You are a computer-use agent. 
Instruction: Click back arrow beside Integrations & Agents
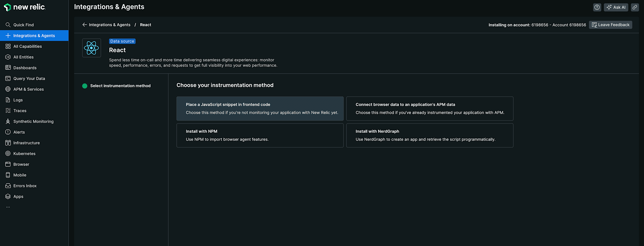click(x=85, y=25)
